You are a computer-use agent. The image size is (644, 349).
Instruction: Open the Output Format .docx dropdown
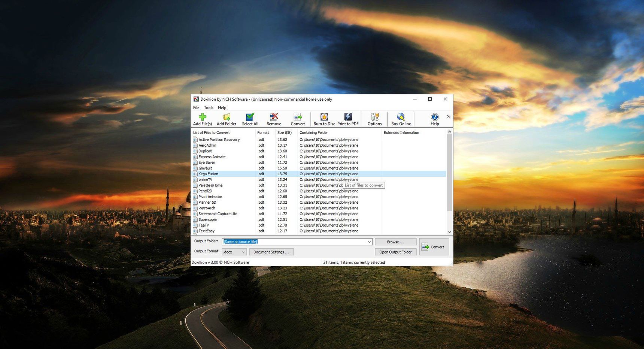click(x=234, y=252)
